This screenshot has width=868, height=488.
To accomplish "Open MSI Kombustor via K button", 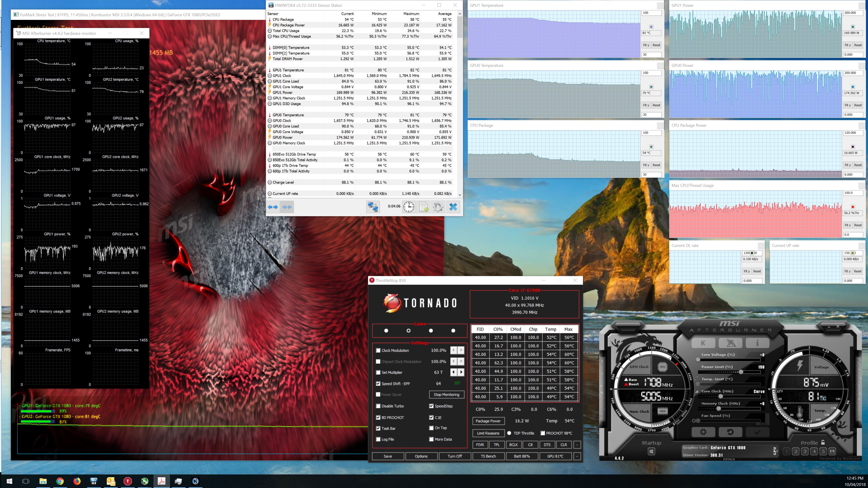I will click(x=703, y=343).
